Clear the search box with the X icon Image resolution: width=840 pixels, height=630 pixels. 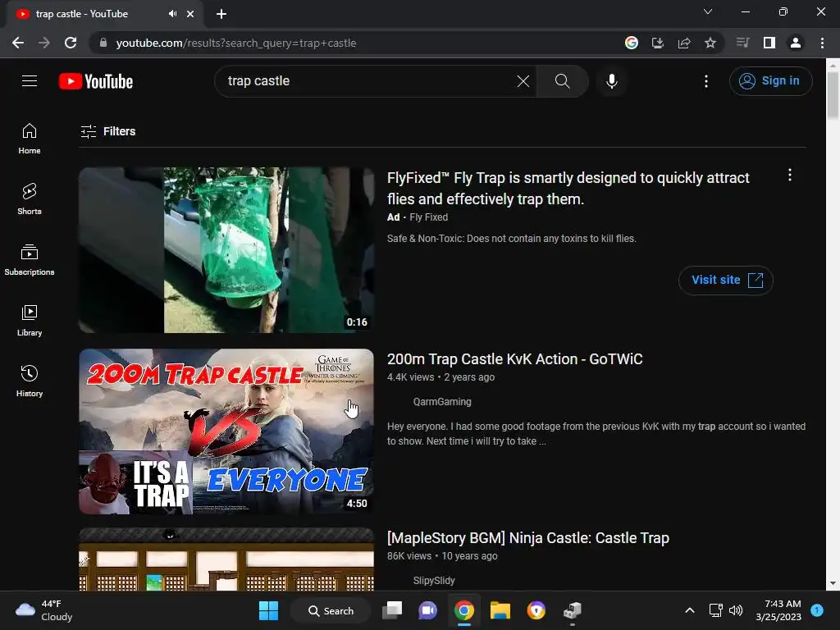click(x=523, y=81)
